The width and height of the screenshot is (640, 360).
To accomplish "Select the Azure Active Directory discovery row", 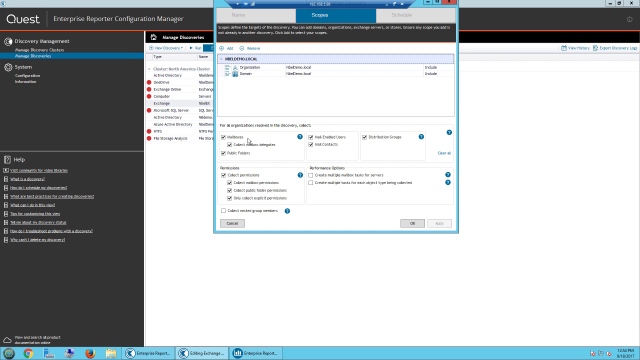I will pos(181,124).
